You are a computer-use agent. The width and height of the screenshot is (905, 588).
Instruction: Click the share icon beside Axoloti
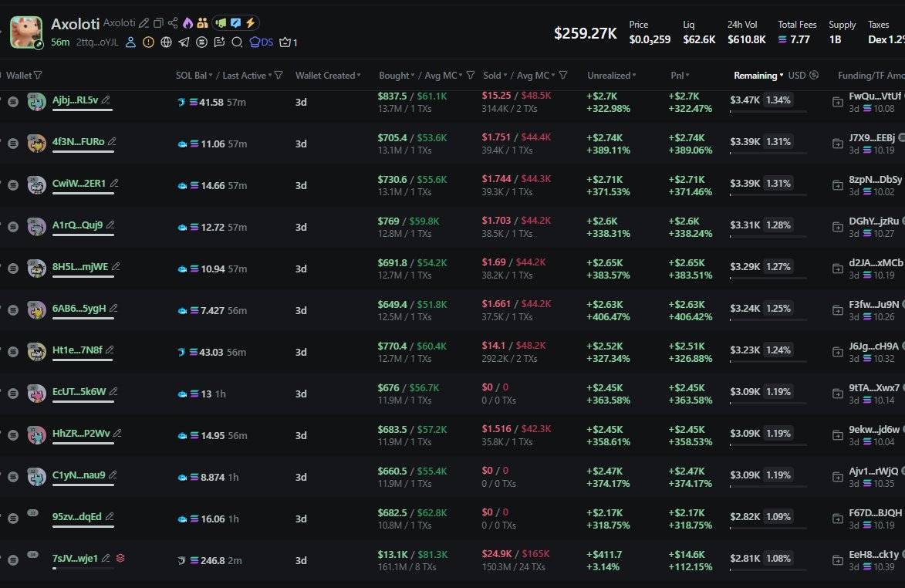click(173, 23)
